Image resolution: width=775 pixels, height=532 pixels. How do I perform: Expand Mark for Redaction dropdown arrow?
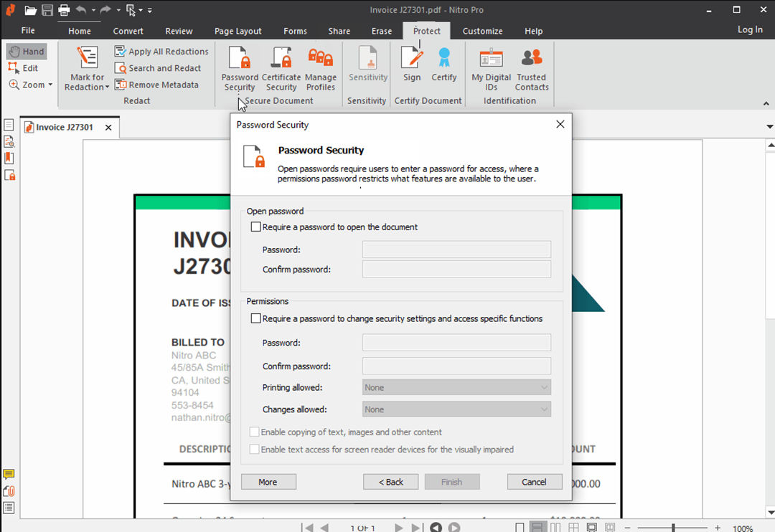[x=107, y=87]
